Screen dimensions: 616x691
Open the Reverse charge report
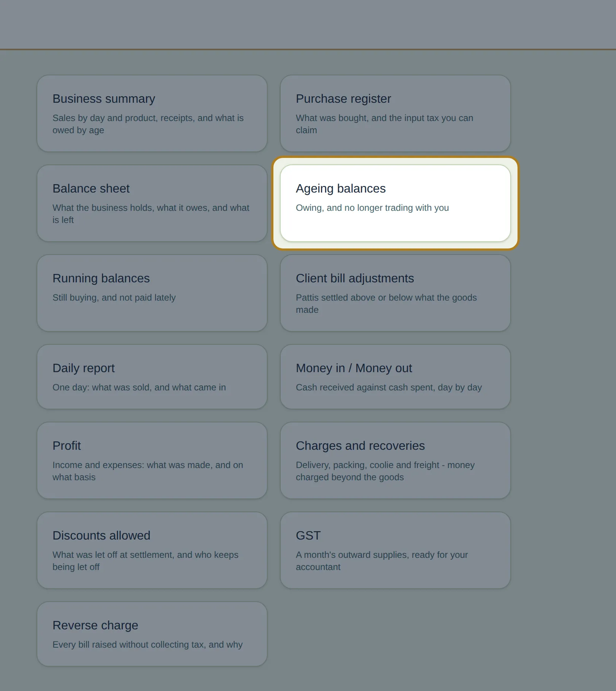pyautogui.click(x=152, y=634)
